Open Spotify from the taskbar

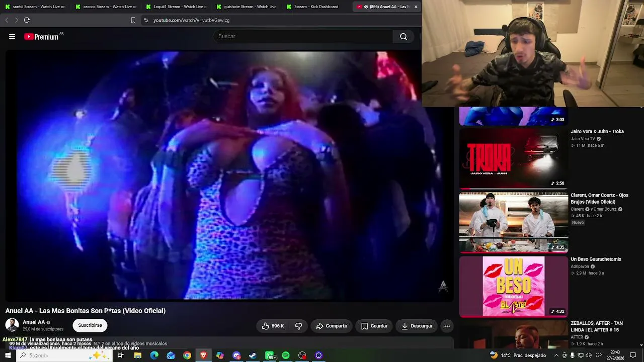(286, 355)
